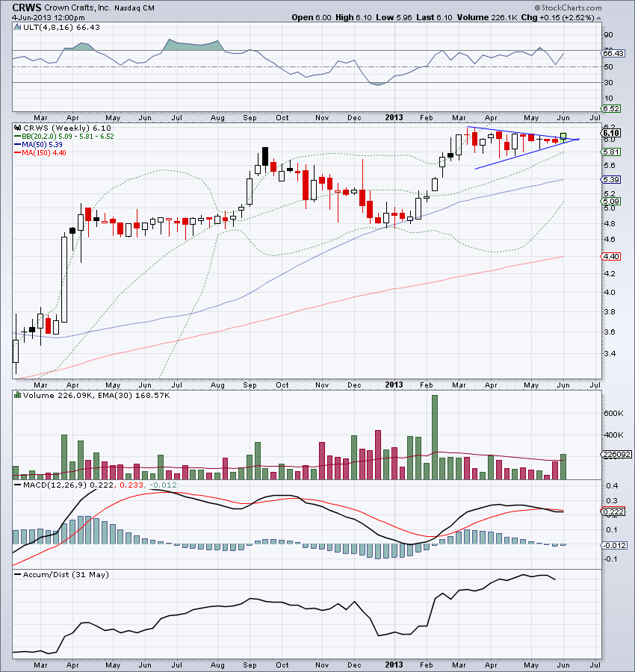
Task: Click the Last 6.10 value in header
Action: [x=434, y=18]
